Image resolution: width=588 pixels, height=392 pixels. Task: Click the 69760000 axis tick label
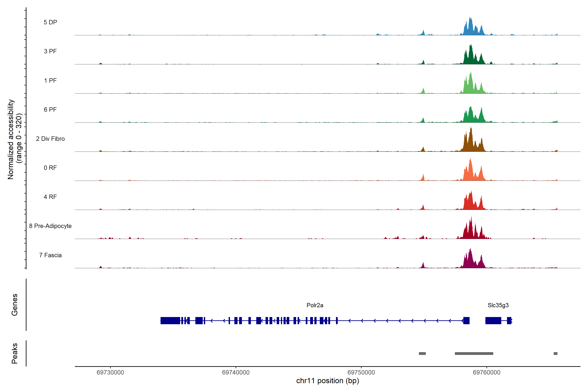click(x=487, y=372)
